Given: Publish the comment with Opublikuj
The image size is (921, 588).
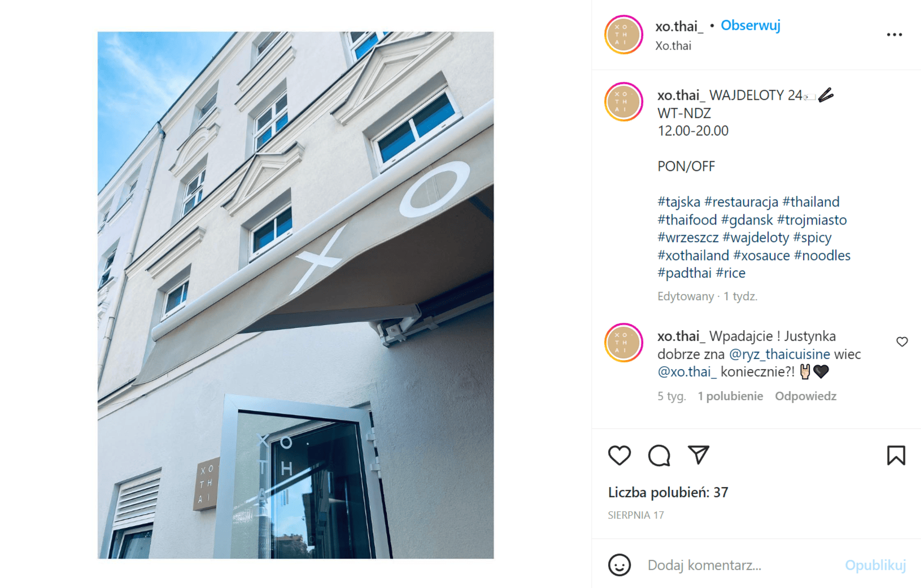Looking at the screenshot, I should (x=875, y=565).
